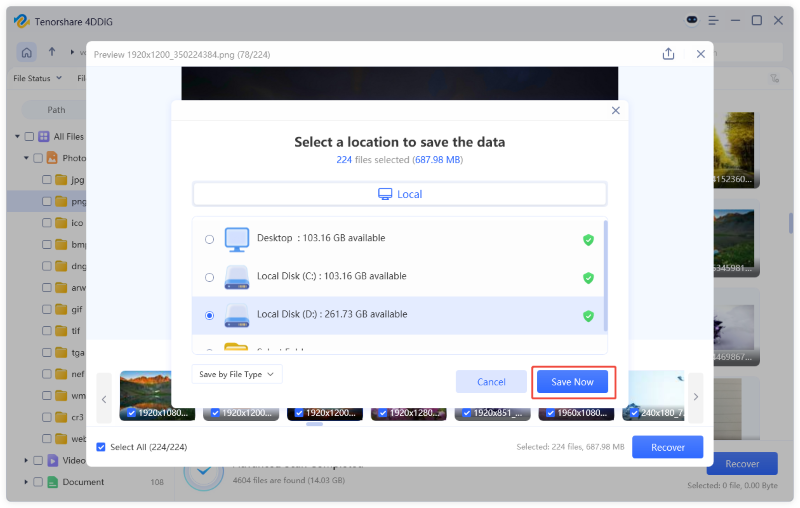Check the tga folder checkbox
This screenshot has height=508, width=800.
[46, 352]
